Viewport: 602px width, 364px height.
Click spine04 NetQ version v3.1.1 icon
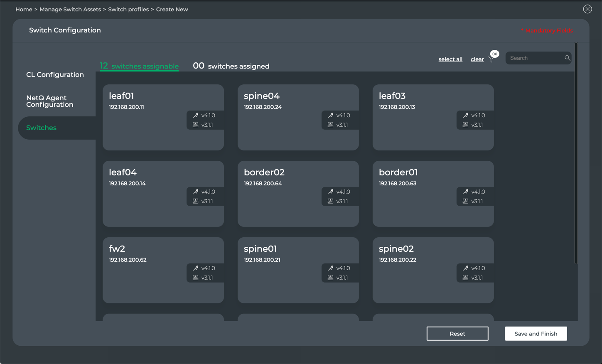[331, 125]
